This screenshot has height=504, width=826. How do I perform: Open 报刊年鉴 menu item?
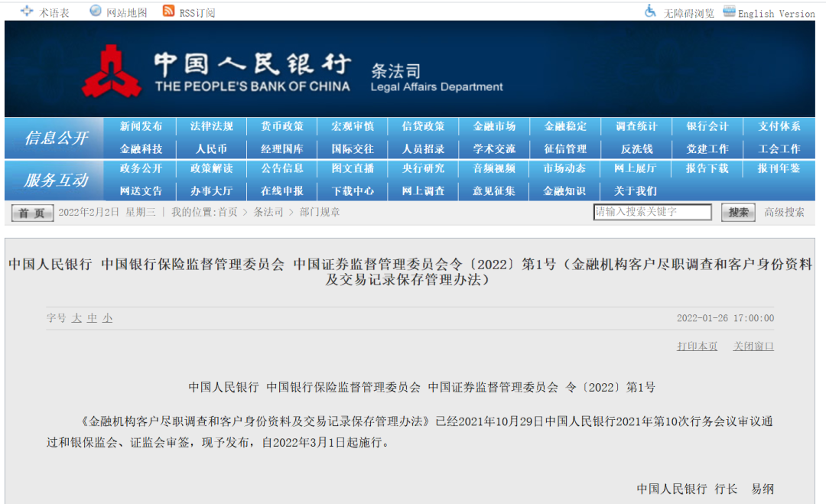click(x=779, y=168)
